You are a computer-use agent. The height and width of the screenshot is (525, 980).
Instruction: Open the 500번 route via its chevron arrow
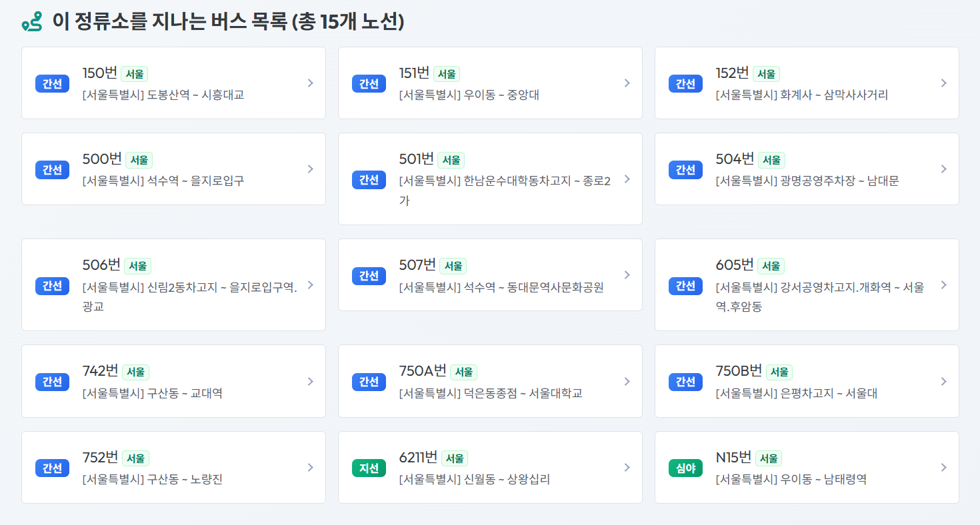310,169
